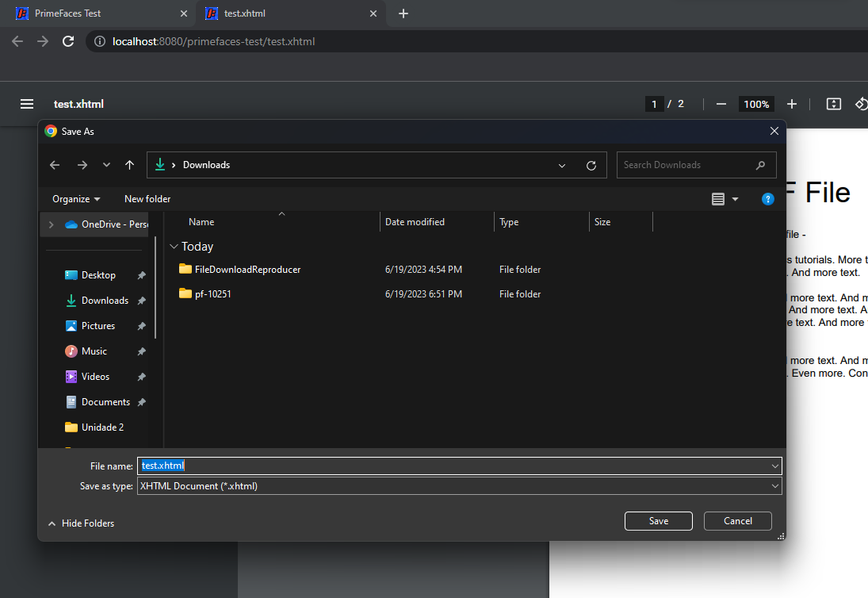868x598 pixels.
Task: Open the PDF viewer menu
Action: click(26, 103)
